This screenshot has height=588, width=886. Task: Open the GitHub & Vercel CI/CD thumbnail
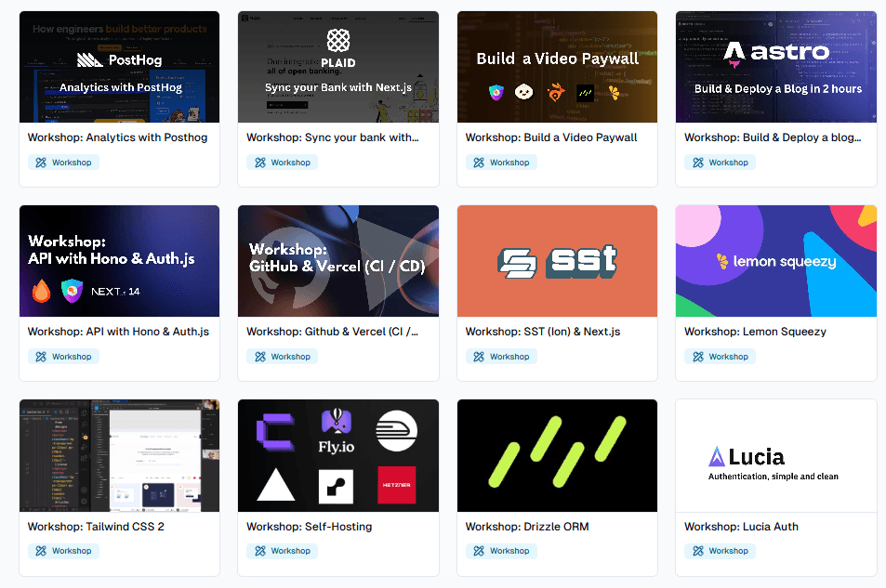pos(337,261)
